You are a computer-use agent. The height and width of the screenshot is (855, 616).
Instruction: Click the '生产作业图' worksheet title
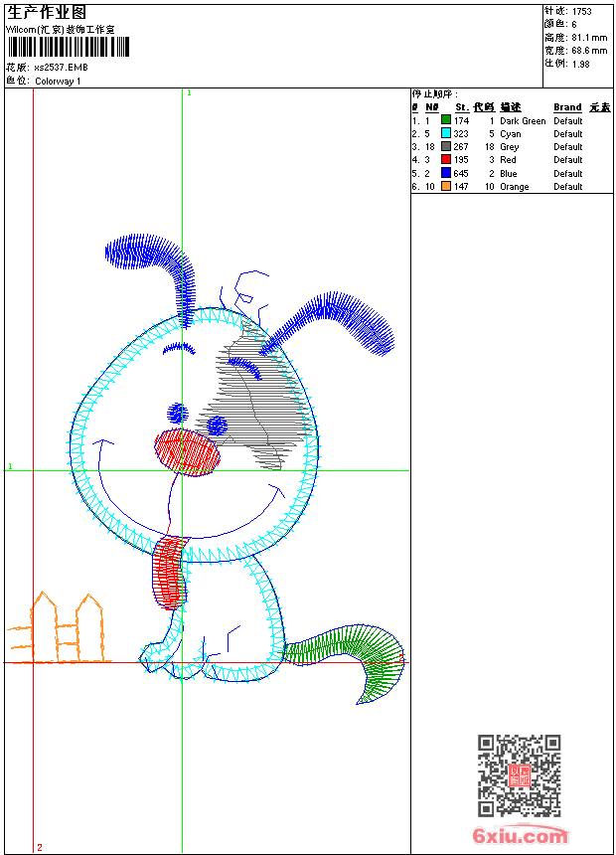[x=47, y=13]
